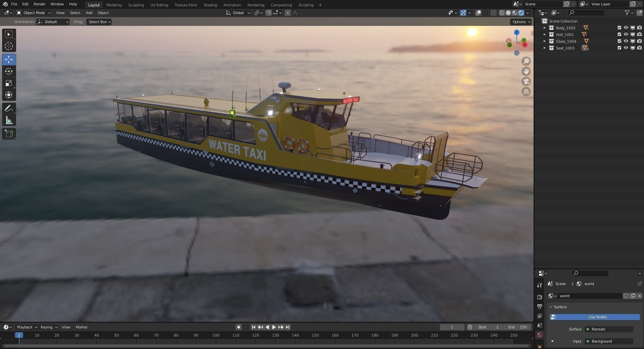Select the Rotate tool

click(x=9, y=71)
